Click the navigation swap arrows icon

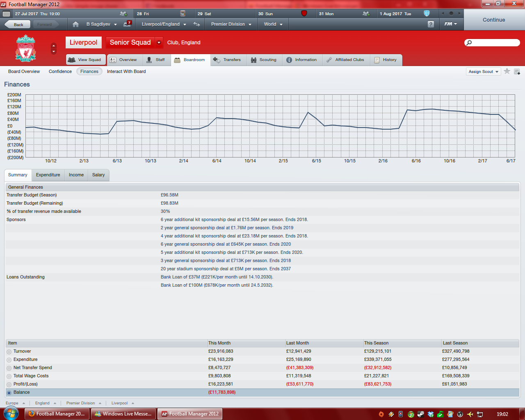point(197,24)
